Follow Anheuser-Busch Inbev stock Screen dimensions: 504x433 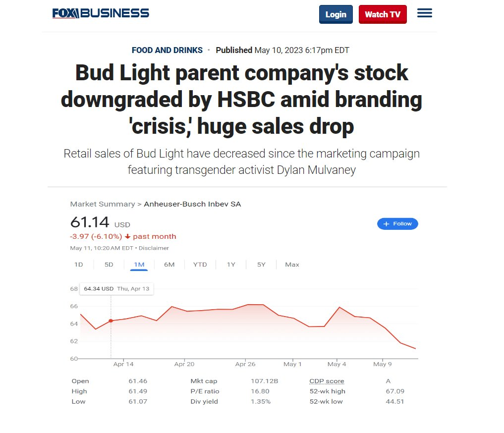[397, 224]
